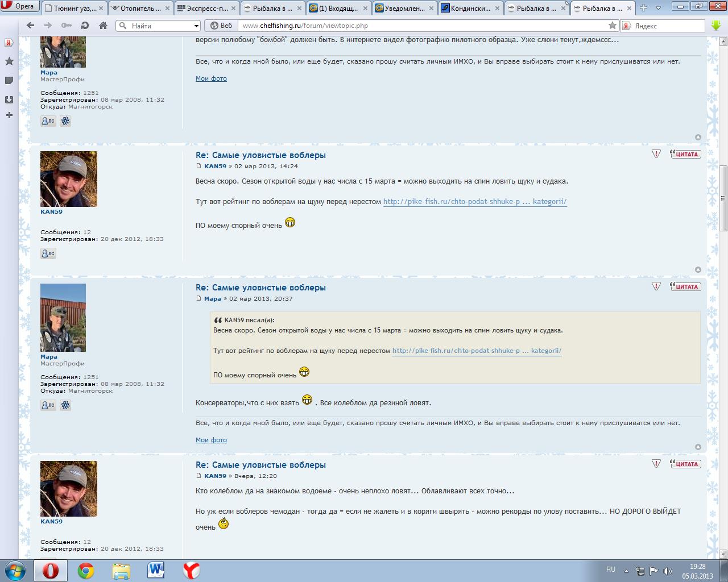The image size is (728, 582).
Task: Open the Yandex sidebar panel icon
Action: pos(9,43)
